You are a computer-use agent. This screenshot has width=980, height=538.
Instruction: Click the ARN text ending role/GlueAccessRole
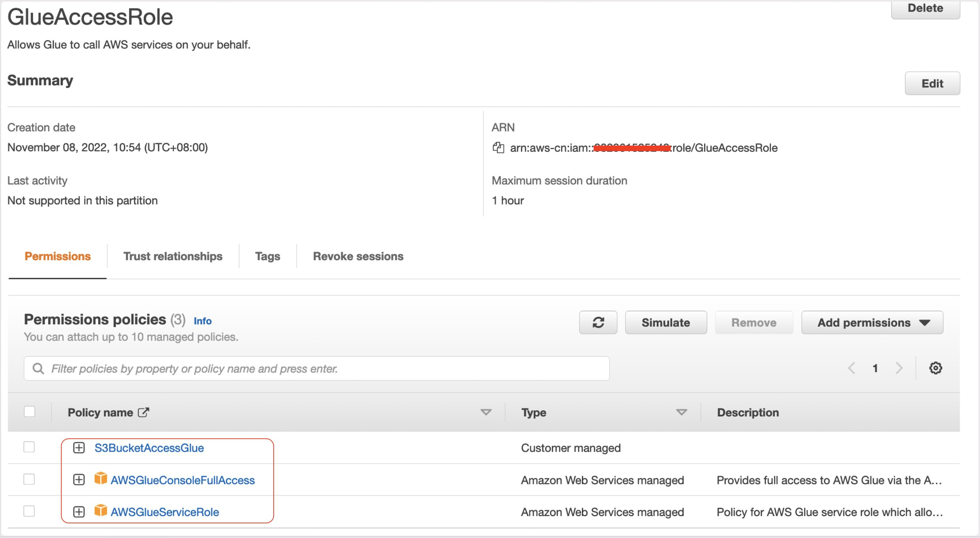644,148
